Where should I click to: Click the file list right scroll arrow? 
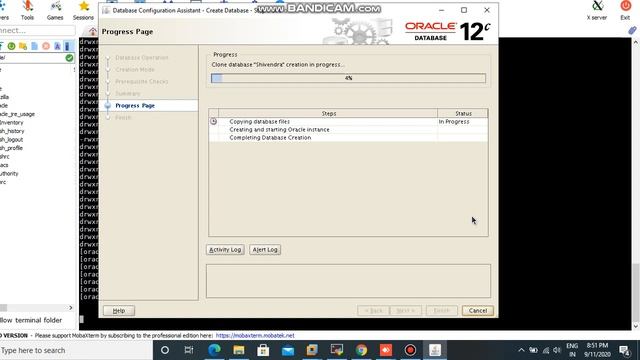point(71,308)
